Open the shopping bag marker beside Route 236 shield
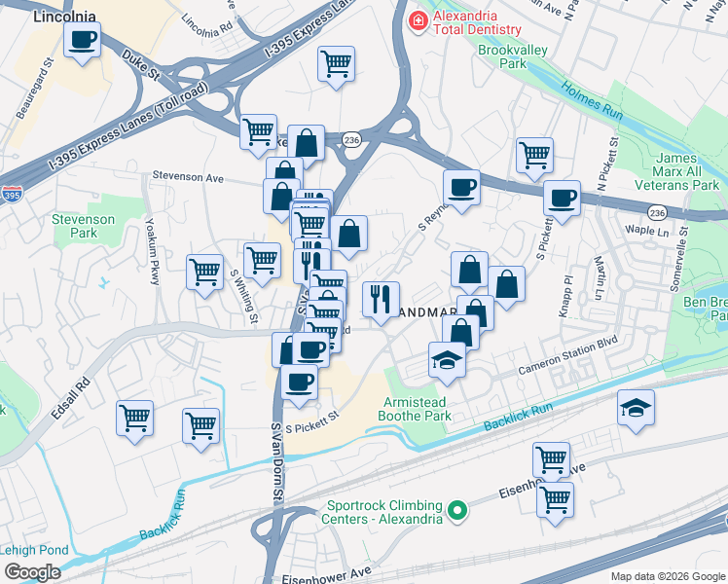This screenshot has height=584, width=728. tap(306, 147)
